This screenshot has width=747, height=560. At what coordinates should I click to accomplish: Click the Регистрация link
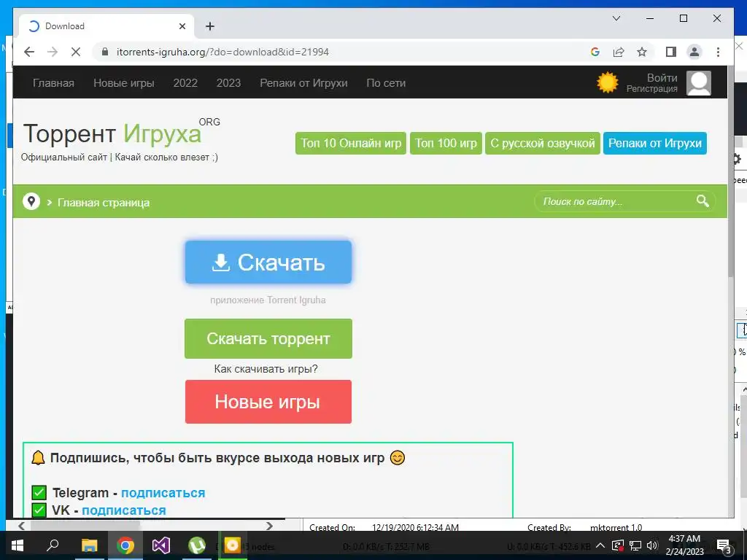[651, 89]
